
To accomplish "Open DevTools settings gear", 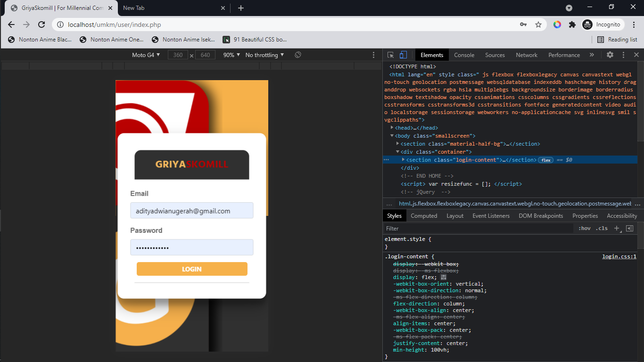I will [x=610, y=55].
